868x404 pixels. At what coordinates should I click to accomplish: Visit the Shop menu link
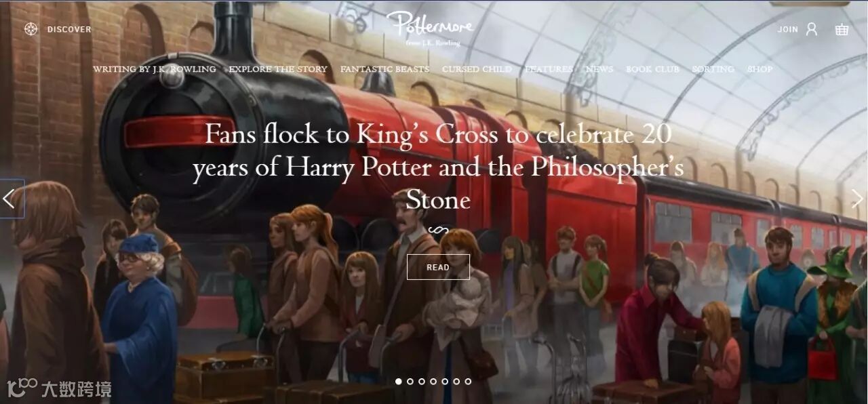click(x=759, y=69)
